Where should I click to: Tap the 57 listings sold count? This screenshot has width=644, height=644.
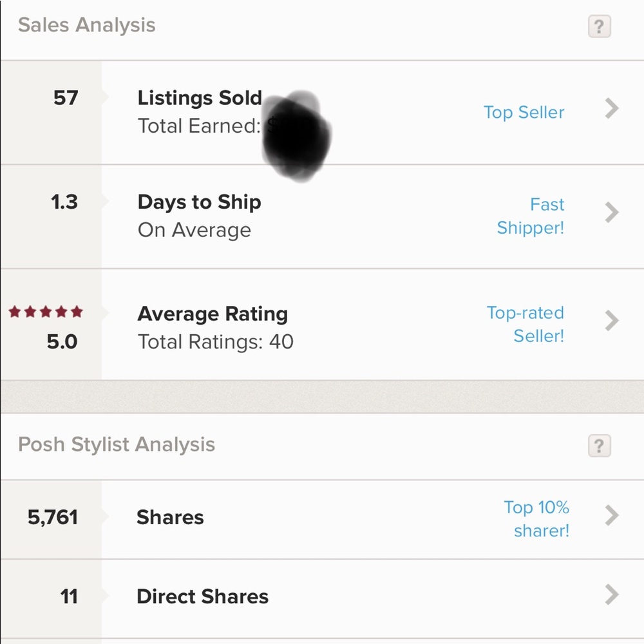(66, 98)
